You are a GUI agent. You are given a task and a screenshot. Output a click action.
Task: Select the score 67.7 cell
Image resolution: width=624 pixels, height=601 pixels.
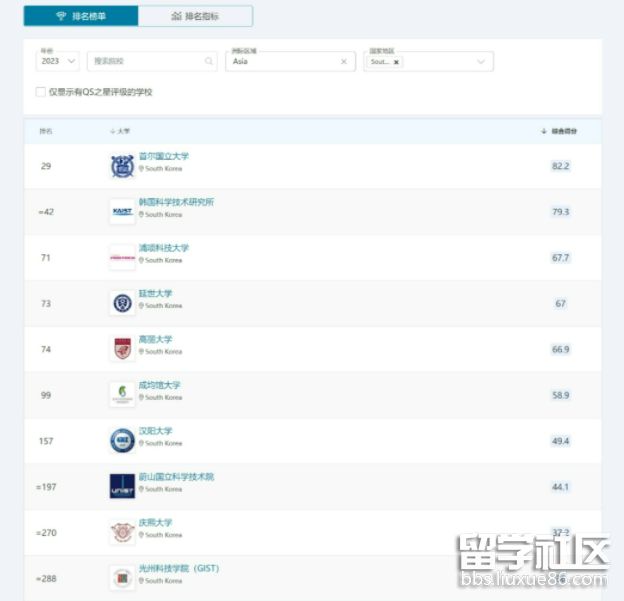560,258
